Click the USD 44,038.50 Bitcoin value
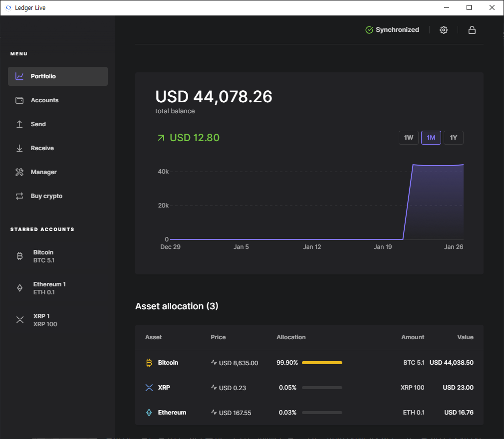Screen dimensions: 504x439 tap(451, 363)
